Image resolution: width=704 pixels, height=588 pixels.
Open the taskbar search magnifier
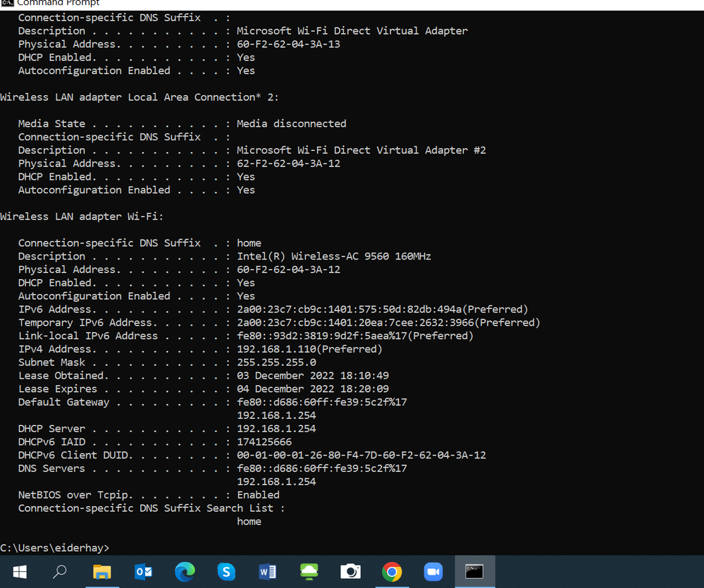(60, 571)
